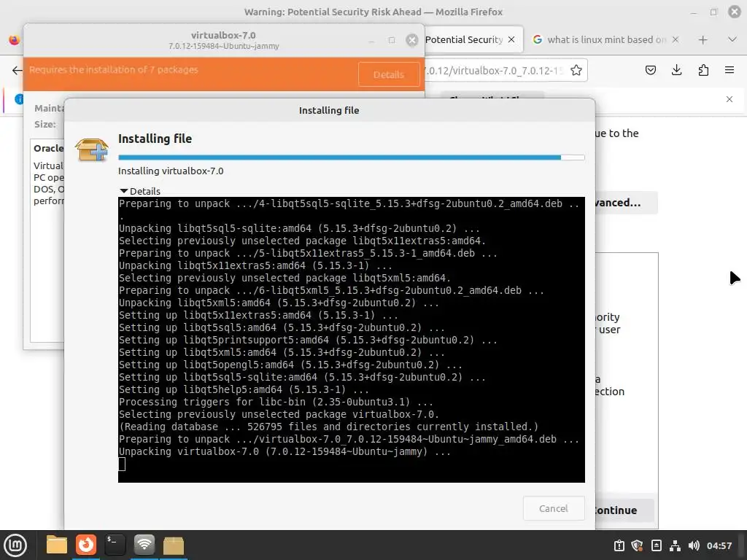Open Firefox extensions menu
Screen dimensions: 747x560
[703, 71]
